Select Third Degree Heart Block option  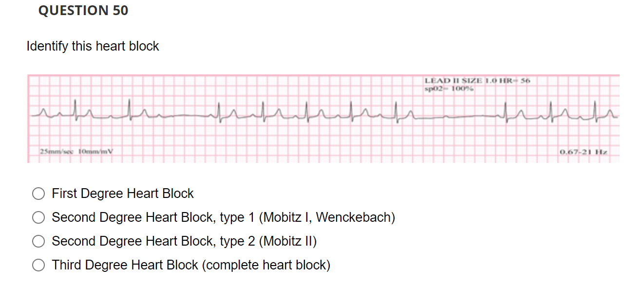(38, 265)
